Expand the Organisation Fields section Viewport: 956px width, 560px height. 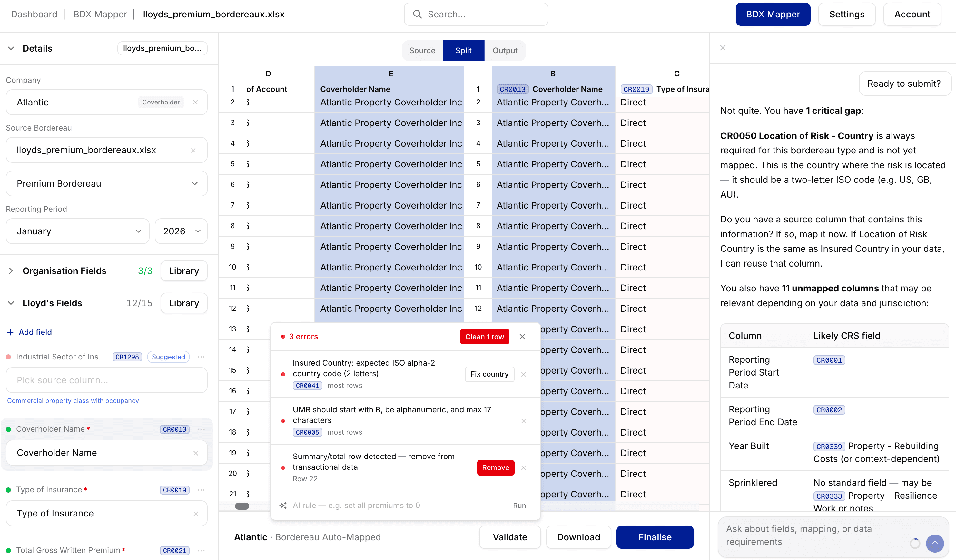pyautogui.click(x=11, y=271)
